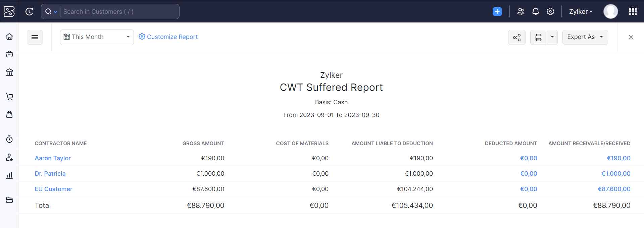Click the Sales shopping cart icon
Screen dimensions: 644x228
tap(9, 97)
